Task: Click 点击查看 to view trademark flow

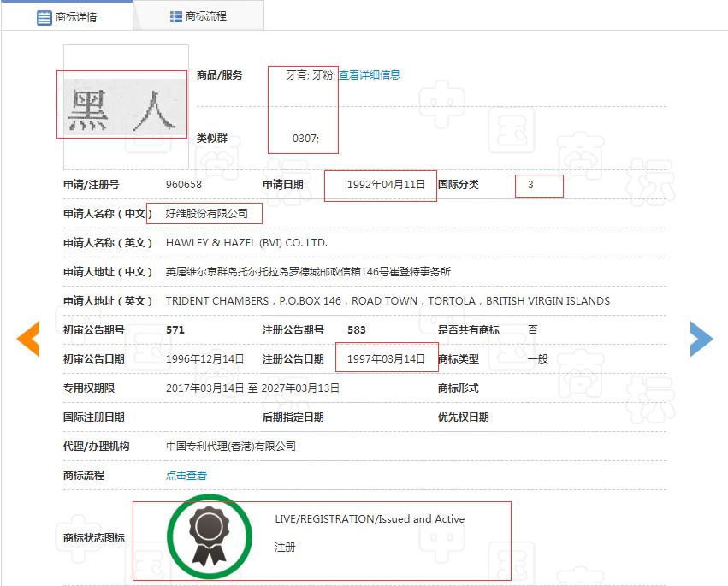Action: (186, 474)
